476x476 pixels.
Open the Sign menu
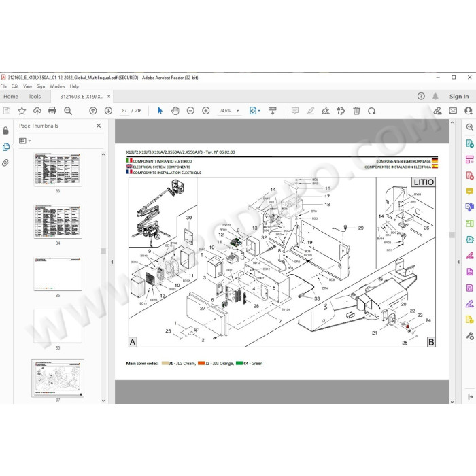click(x=41, y=86)
